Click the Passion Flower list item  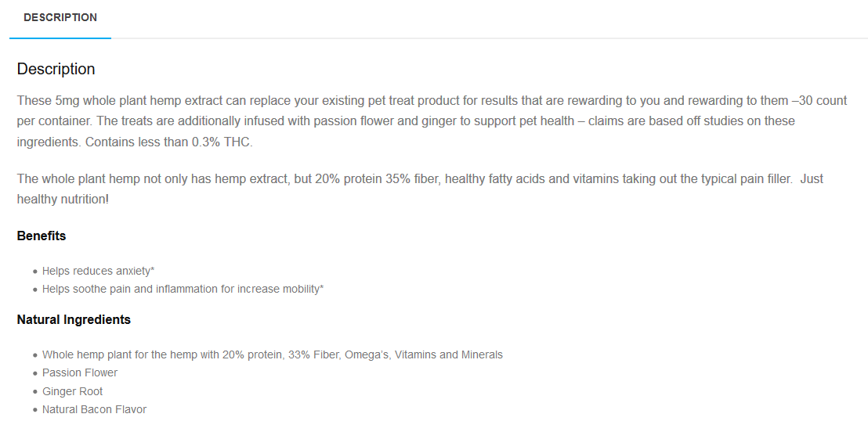point(80,372)
